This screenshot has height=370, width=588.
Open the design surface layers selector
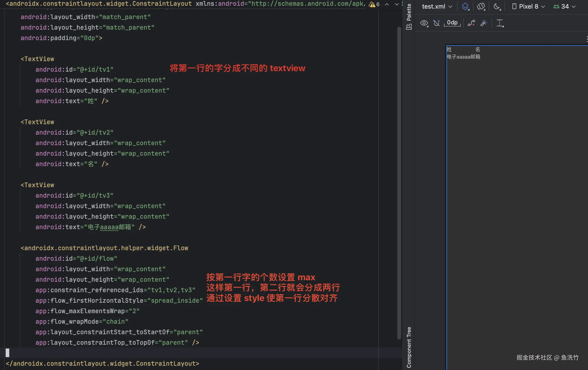[x=465, y=6]
